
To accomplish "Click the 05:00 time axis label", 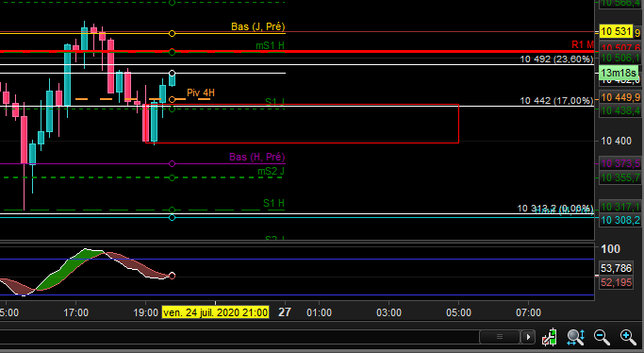I will coord(459,312).
